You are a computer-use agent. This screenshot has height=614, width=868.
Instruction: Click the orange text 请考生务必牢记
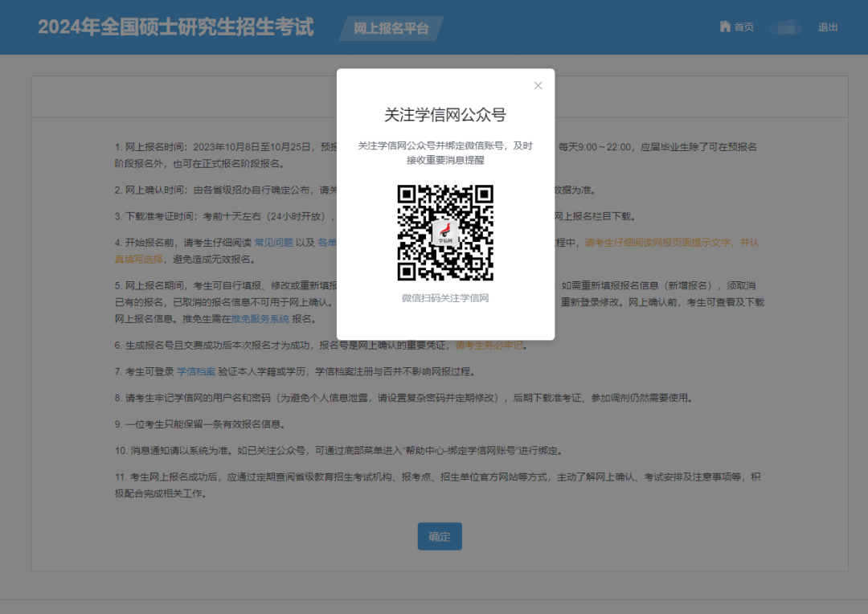[489, 346]
